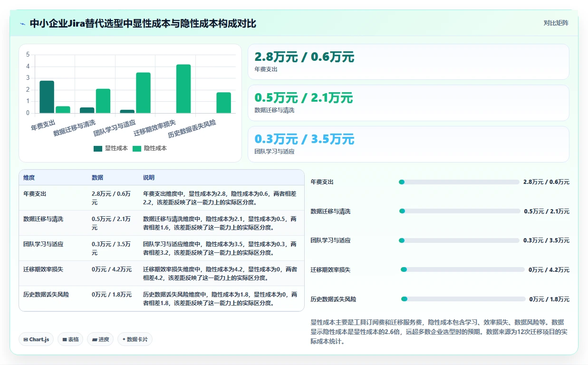Click the description text for 迁移期效率损失 row
The image size is (588, 365).
(220, 273)
